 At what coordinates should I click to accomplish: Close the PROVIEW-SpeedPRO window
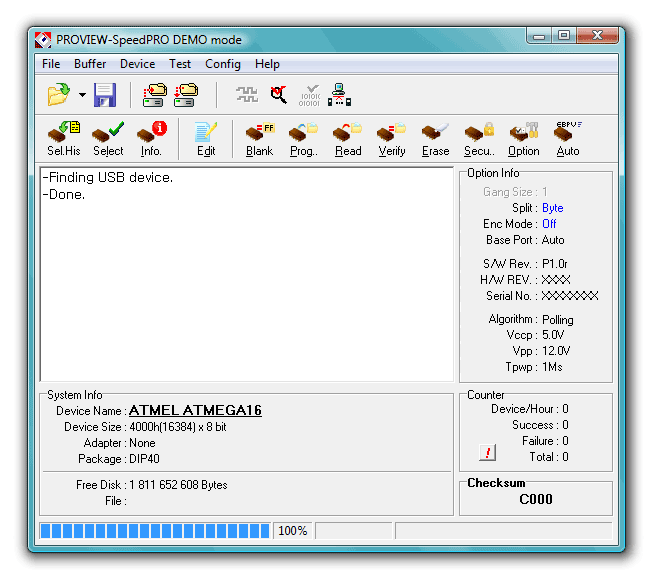(x=597, y=36)
